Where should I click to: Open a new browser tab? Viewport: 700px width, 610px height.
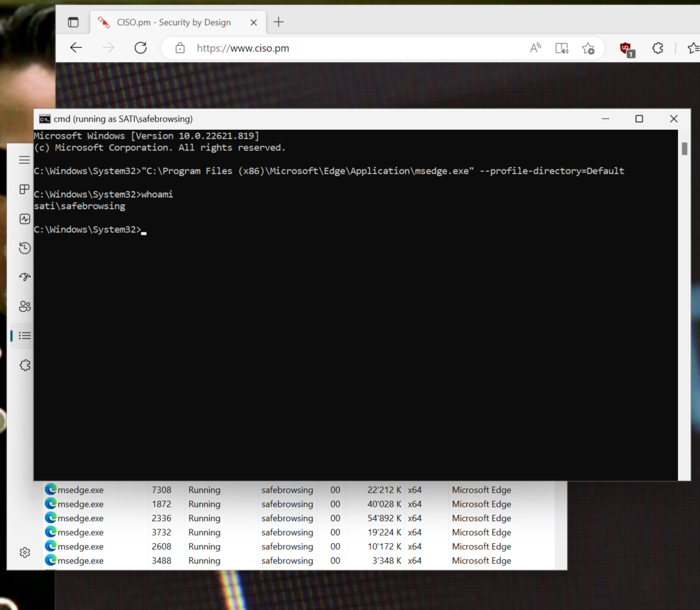click(278, 22)
